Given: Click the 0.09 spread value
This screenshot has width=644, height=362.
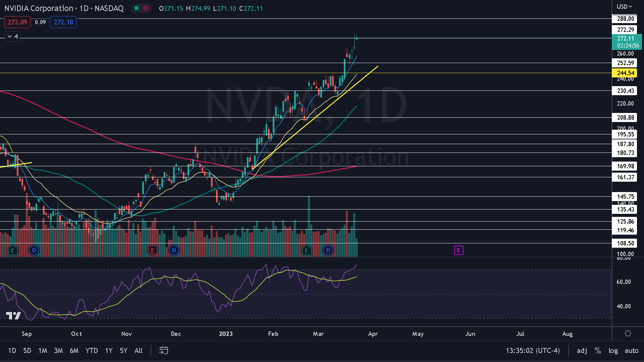Looking at the screenshot, I should [40, 22].
